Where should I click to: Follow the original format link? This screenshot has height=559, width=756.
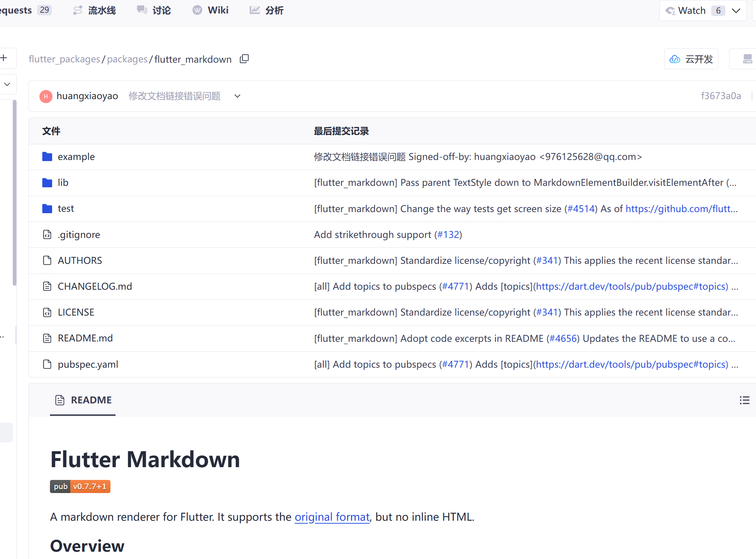click(332, 517)
